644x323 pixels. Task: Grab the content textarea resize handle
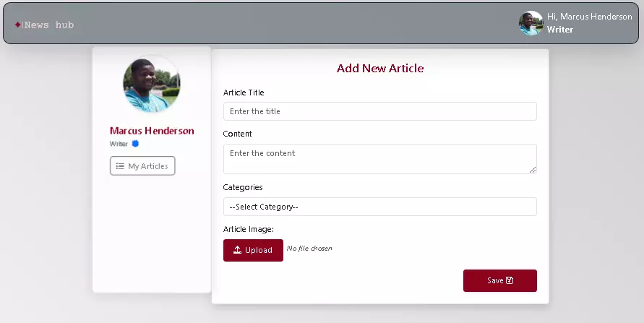[533, 170]
